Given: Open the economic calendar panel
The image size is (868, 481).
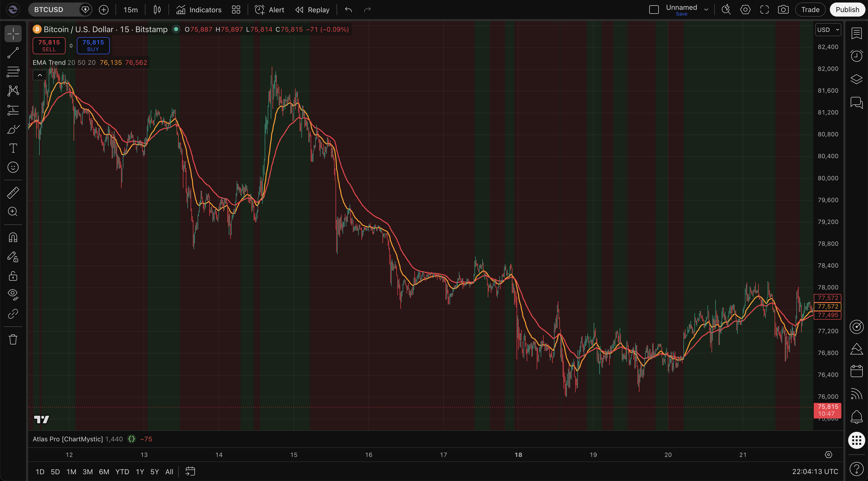Looking at the screenshot, I should [x=856, y=371].
